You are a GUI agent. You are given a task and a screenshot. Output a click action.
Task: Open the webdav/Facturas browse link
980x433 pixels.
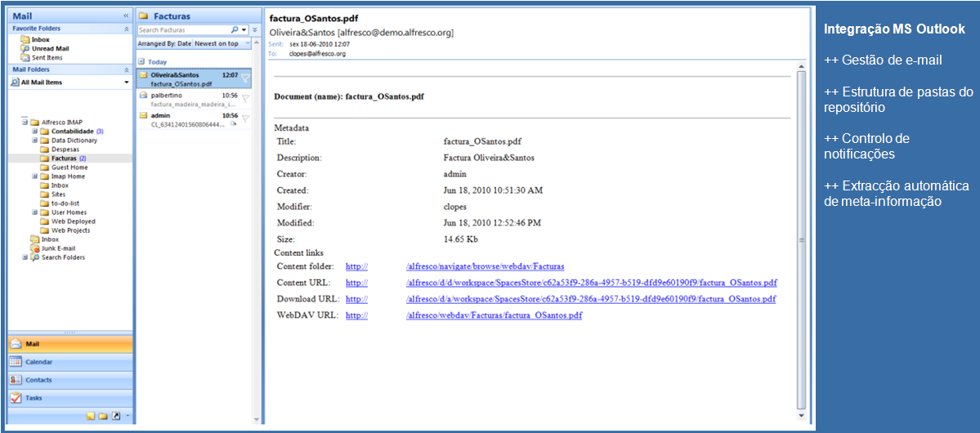point(485,267)
